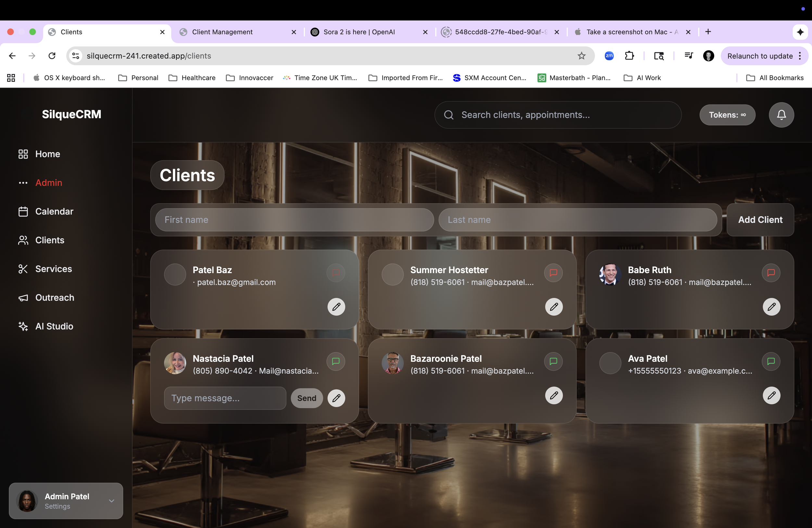Click the Services scissors icon in sidebar
Screen dimensions: 812x528
click(23, 269)
